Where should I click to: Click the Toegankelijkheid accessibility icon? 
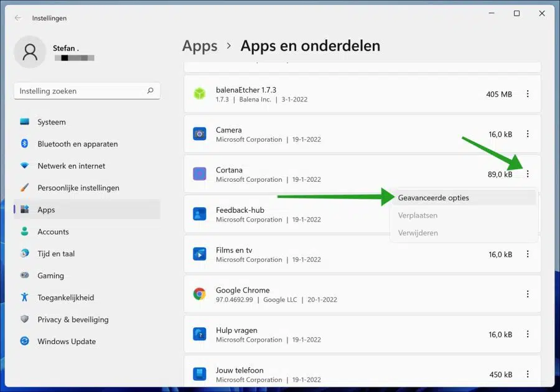coord(25,297)
